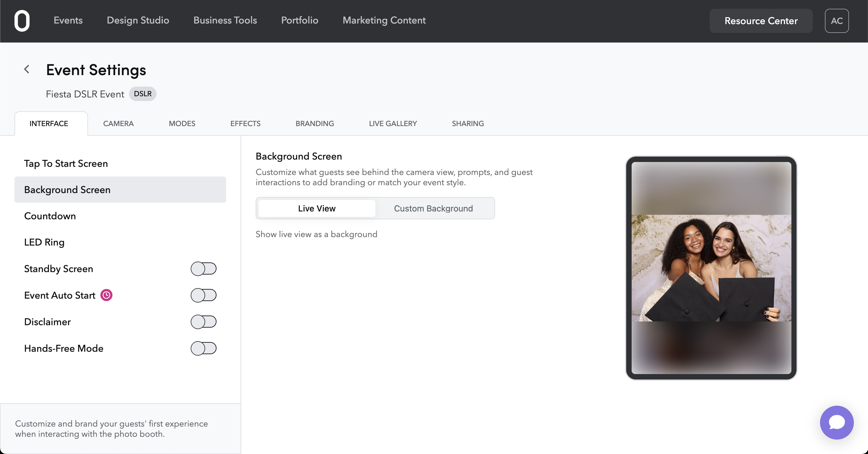This screenshot has width=868, height=454.
Task: Switch to the MODES tab
Action: click(182, 123)
